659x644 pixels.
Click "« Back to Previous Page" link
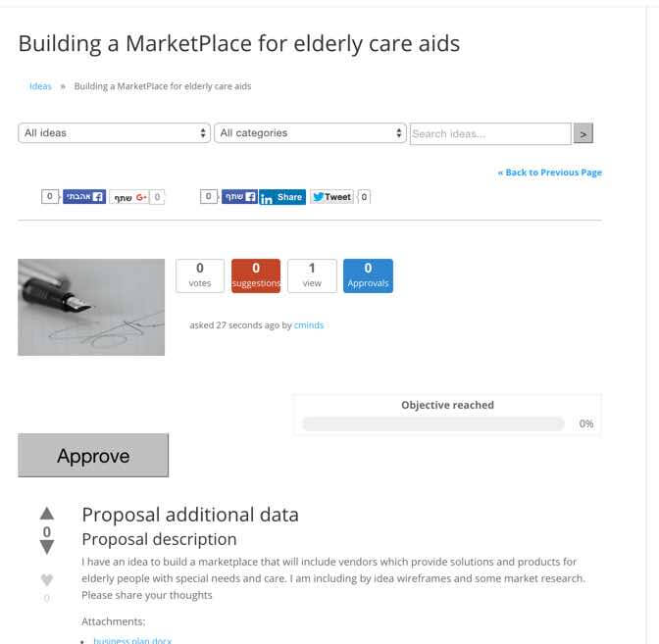pyautogui.click(x=549, y=173)
